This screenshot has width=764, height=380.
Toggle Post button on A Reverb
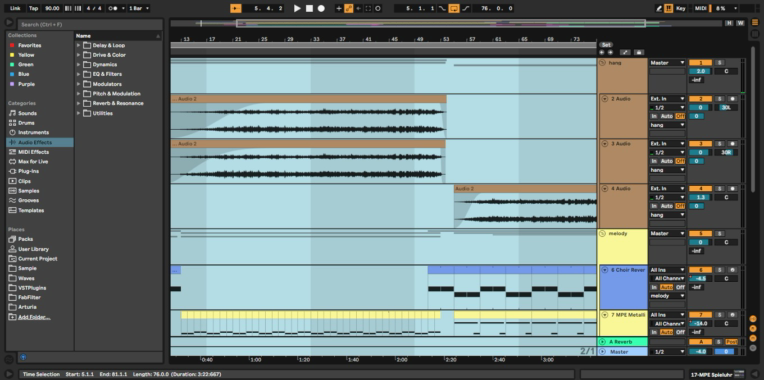coord(731,342)
